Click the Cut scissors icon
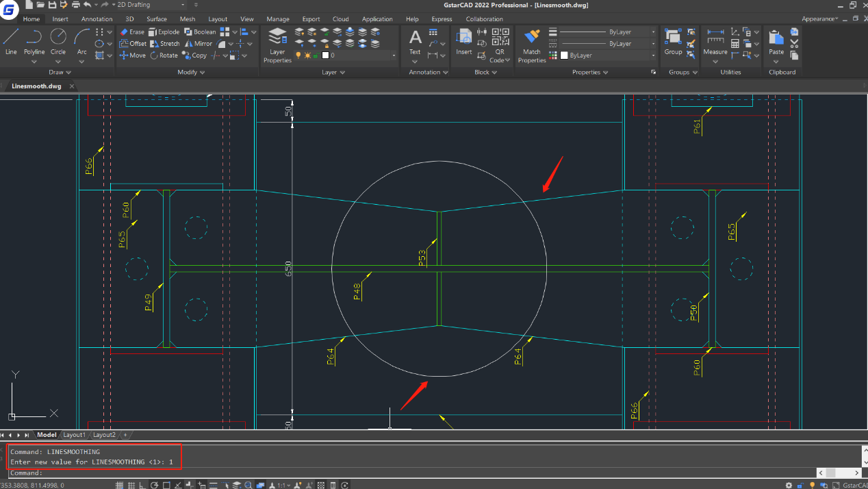 794,43
